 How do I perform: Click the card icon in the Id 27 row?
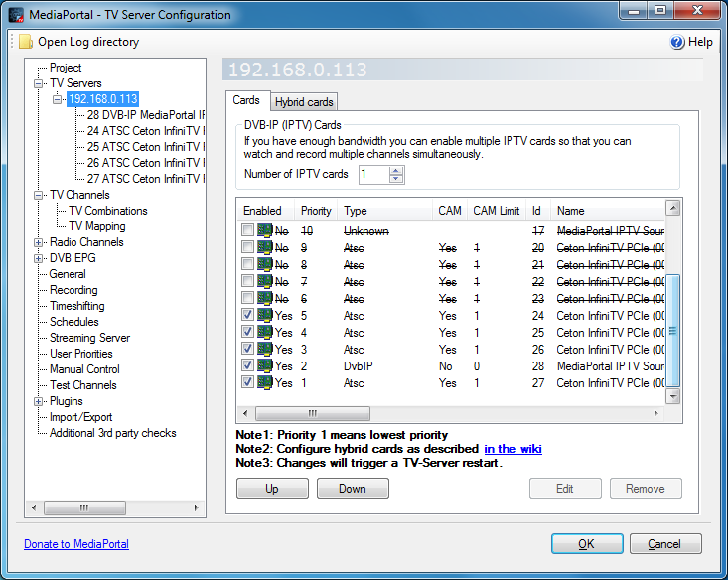[264, 382]
